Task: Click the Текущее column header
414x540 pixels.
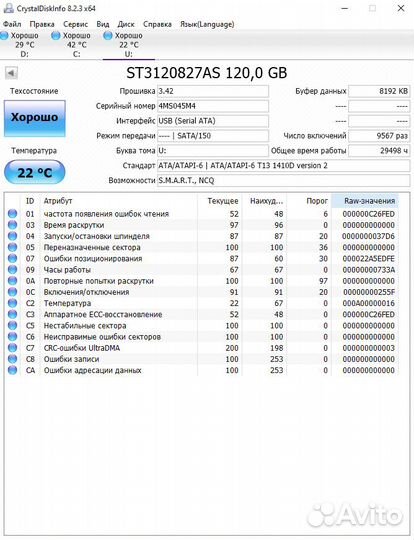Action: [x=220, y=201]
